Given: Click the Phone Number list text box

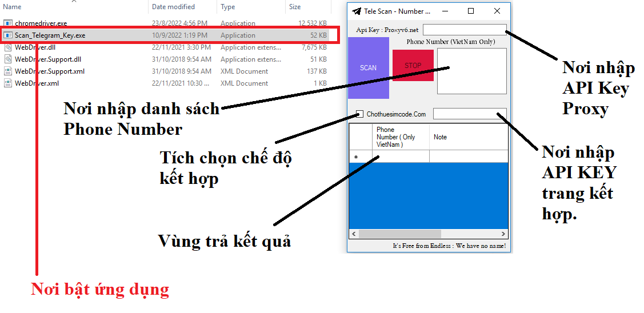Looking at the screenshot, I should pos(472,71).
